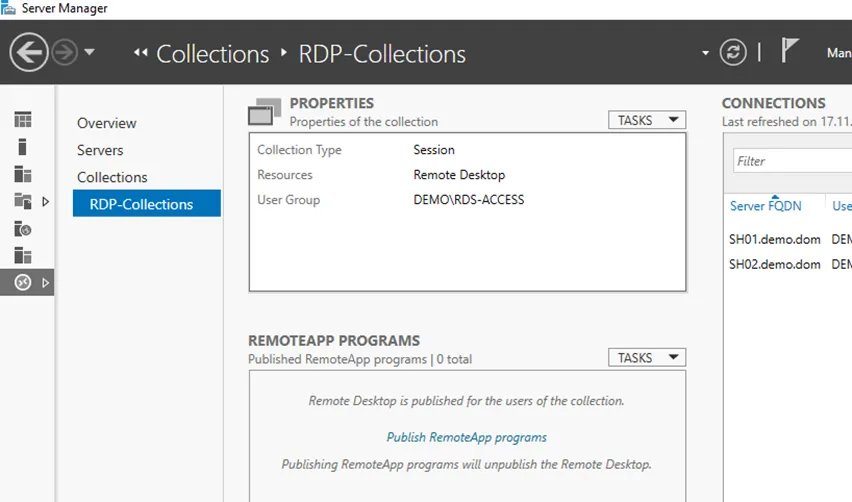Open the Manage menu
This screenshot has width=852, height=502.
[x=839, y=53]
